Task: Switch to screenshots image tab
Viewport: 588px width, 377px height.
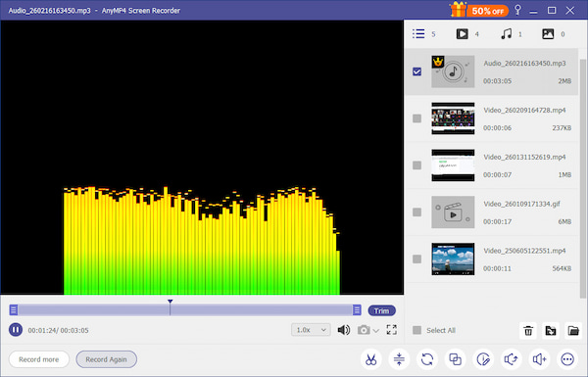Action: pyautogui.click(x=548, y=34)
